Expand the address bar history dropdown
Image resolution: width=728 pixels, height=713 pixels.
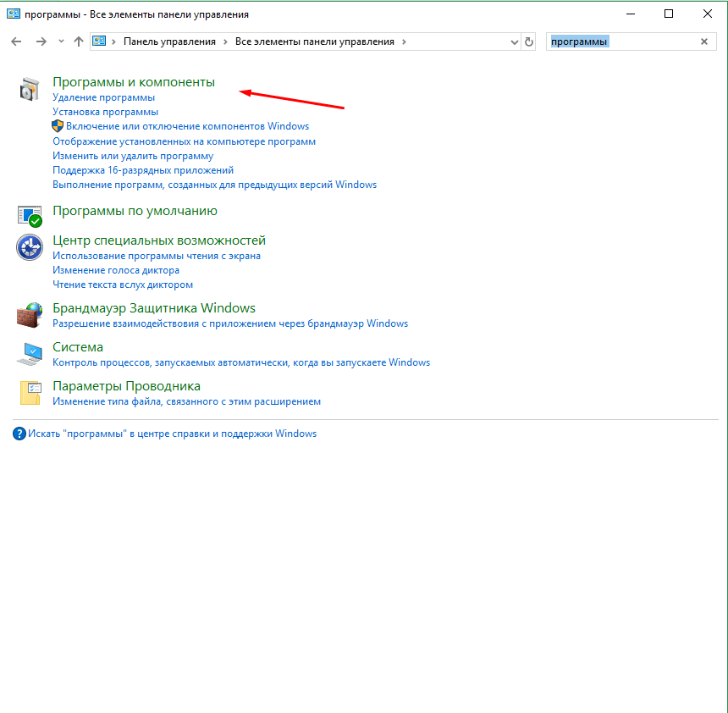pyautogui.click(x=514, y=41)
